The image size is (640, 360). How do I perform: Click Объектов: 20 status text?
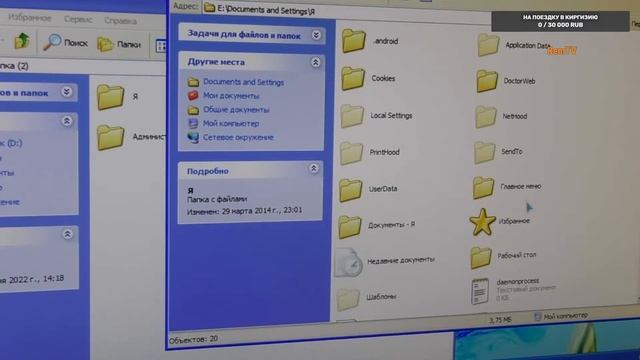[x=193, y=339]
